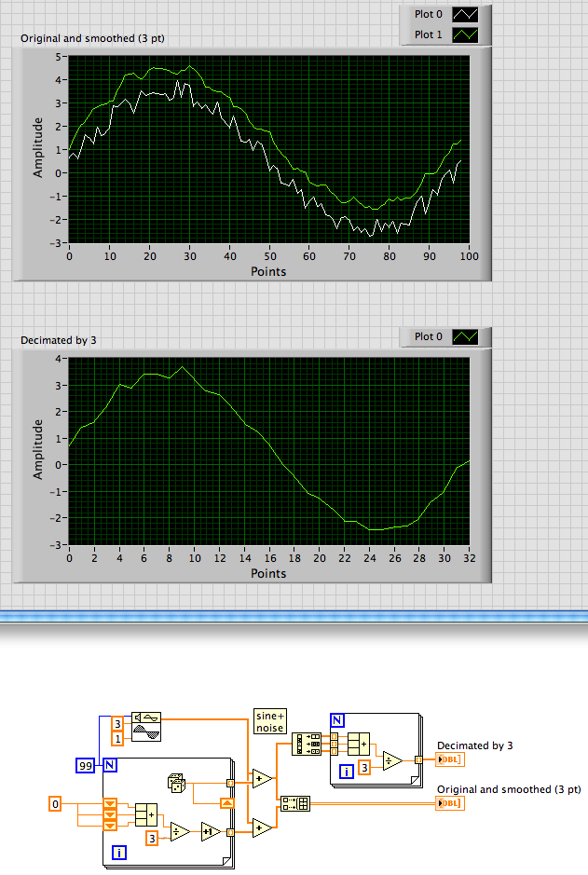This screenshot has width=588, height=875.
Task: Click x-axis end value 100 on Original graph
Action: click(x=469, y=256)
